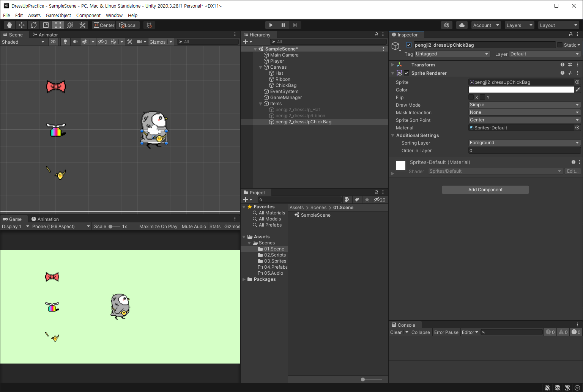Open the custom editor tools icon

pyautogui.click(x=82, y=25)
